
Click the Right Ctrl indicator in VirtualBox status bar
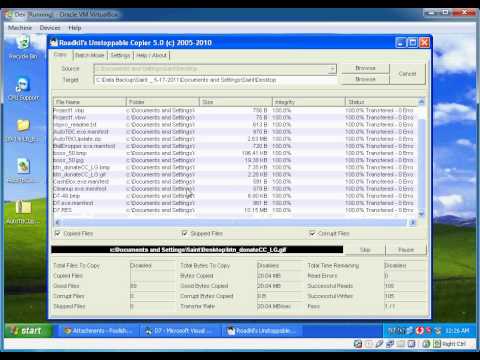pos(453,344)
